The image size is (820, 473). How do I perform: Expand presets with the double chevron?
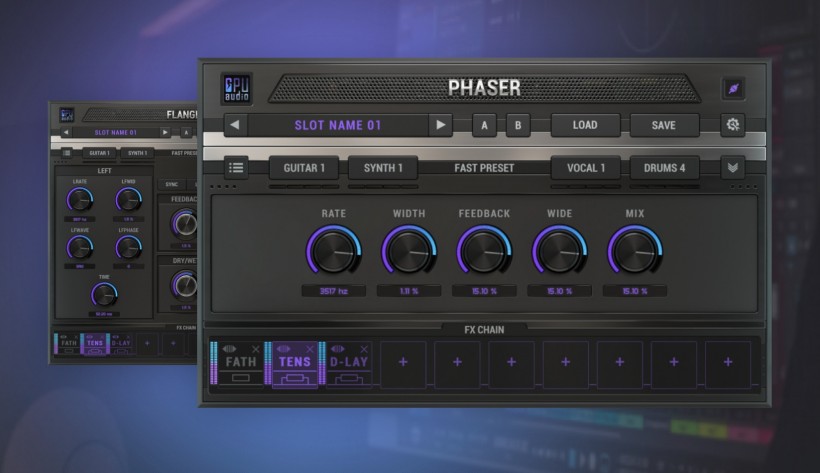[x=733, y=168]
